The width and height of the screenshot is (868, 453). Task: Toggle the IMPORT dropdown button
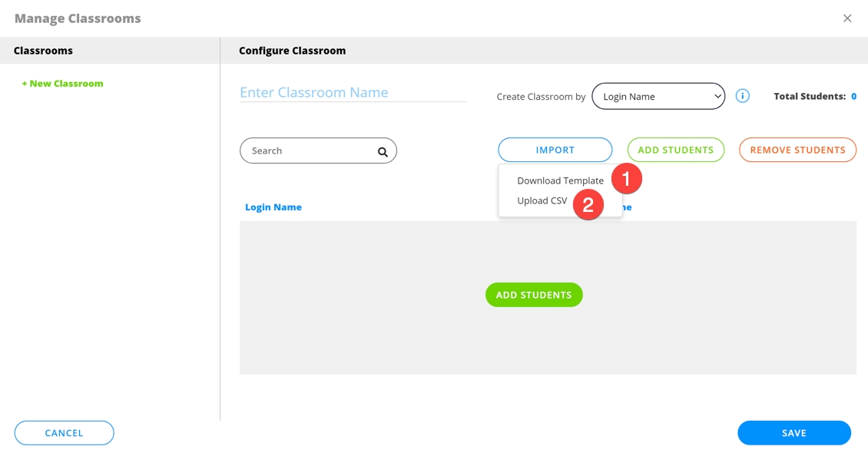(x=555, y=150)
